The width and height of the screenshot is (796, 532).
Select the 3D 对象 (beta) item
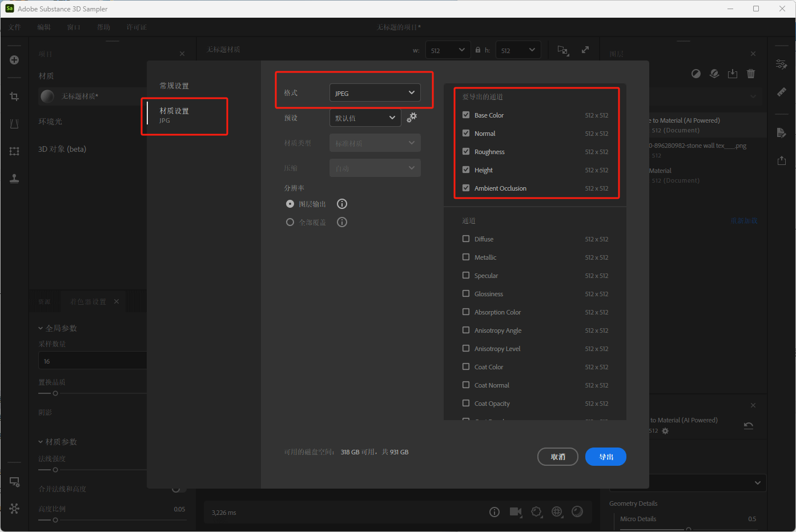coord(62,149)
